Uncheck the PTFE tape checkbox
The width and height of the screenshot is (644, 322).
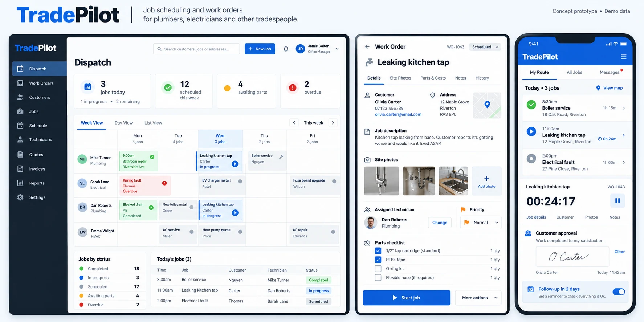378,260
